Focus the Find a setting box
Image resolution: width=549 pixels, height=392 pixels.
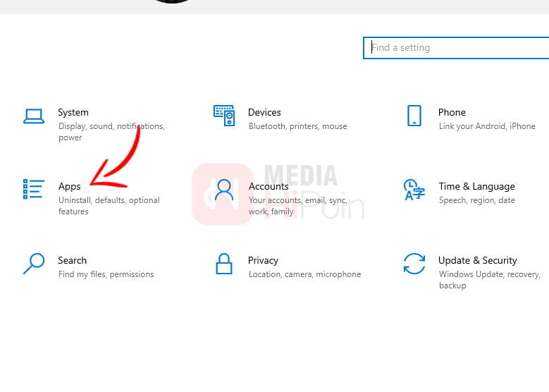[456, 48]
